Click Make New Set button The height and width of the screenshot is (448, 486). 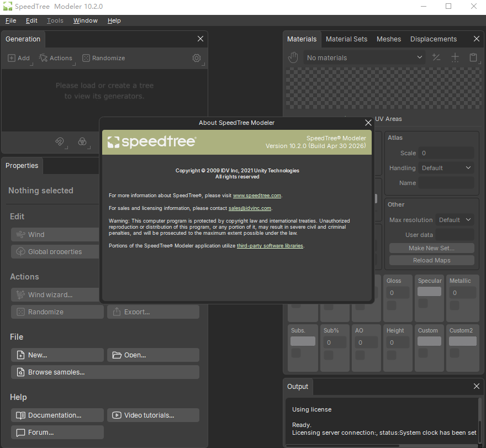click(431, 248)
